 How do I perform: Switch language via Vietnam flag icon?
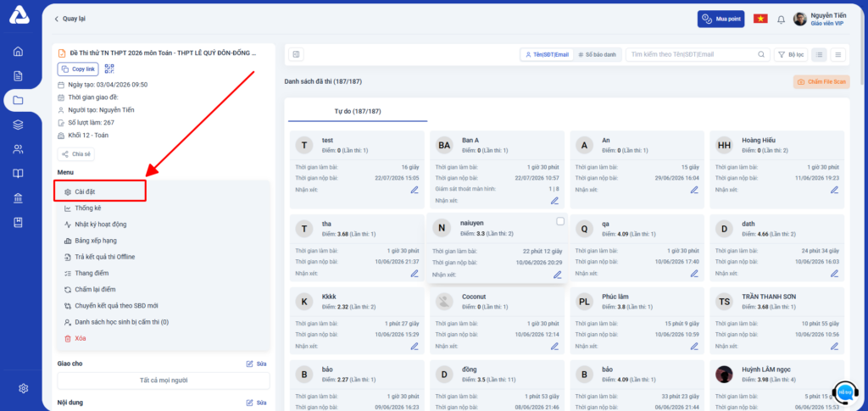760,19
